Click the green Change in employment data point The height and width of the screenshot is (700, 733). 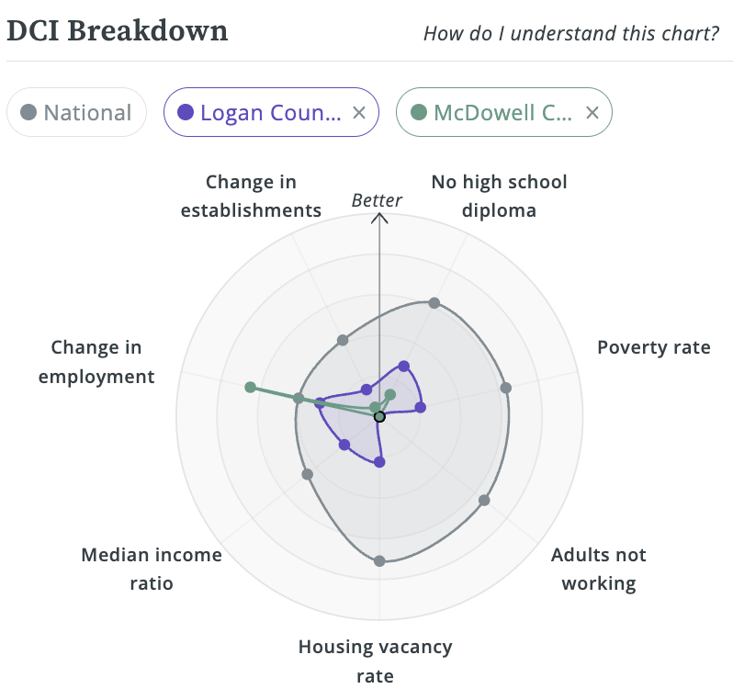point(250,387)
